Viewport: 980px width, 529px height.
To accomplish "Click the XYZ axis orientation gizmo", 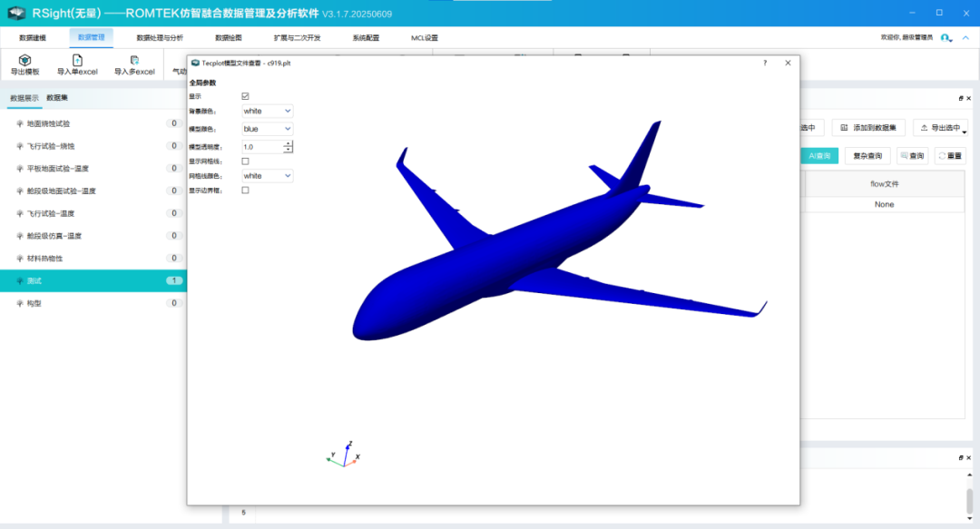I will pyautogui.click(x=345, y=455).
